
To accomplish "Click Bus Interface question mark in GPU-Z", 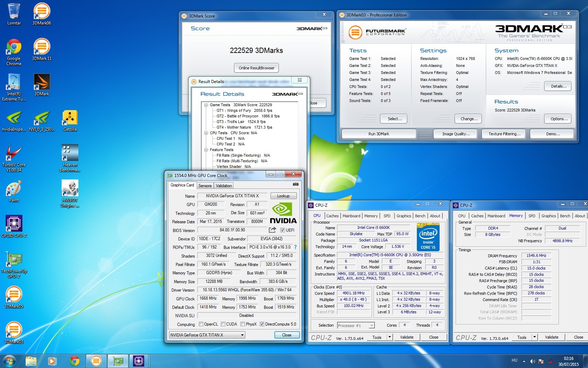I will coord(295,247).
